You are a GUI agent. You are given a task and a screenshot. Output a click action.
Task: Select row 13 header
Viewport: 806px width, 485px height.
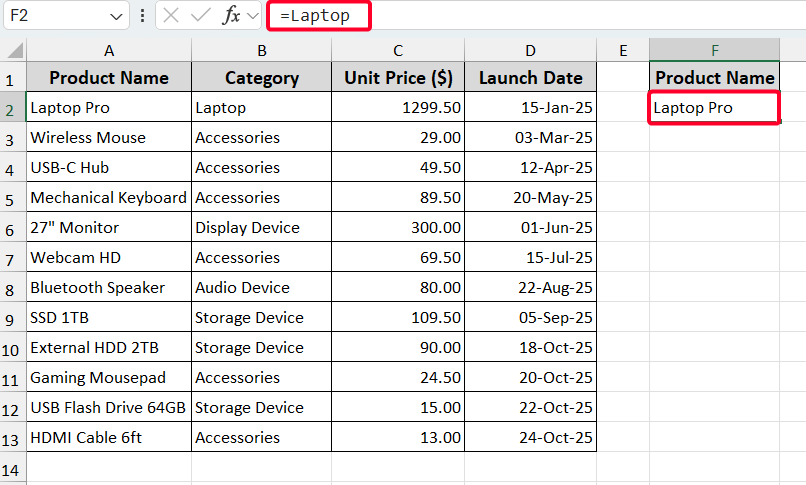click(x=13, y=438)
